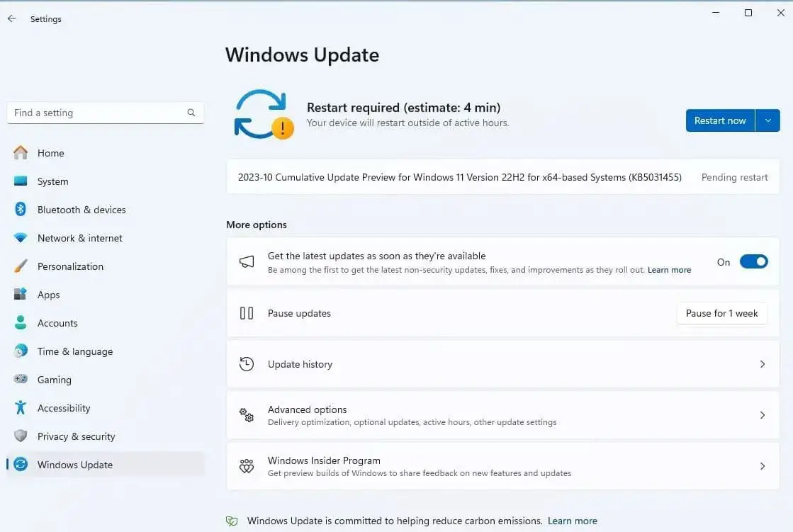Disable Get the latest updates toggle
This screenshot has height=532, width=793.
753,261
